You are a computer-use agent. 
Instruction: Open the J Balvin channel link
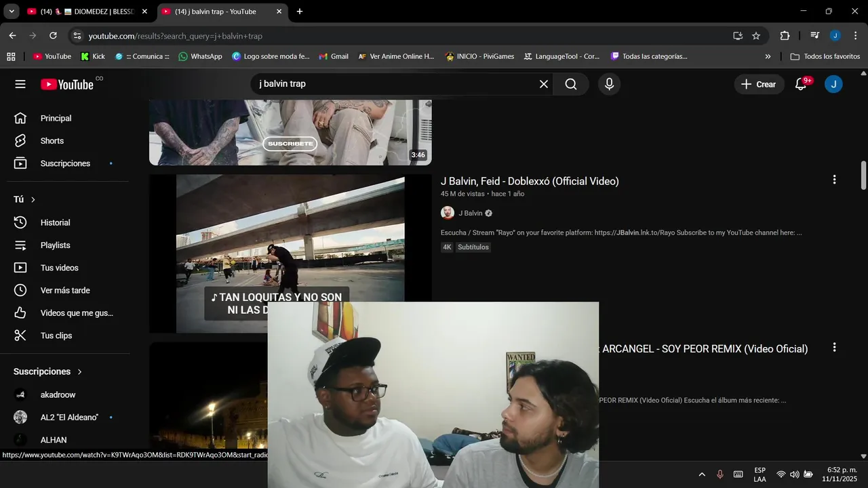(x=471, y=213)
